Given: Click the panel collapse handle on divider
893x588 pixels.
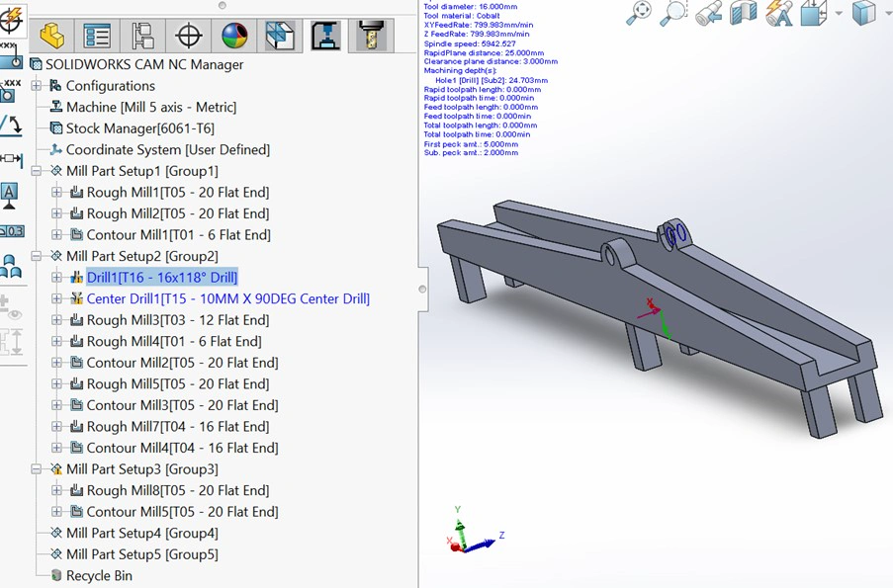Looking at the screenshot, I should tap(422, 289).
